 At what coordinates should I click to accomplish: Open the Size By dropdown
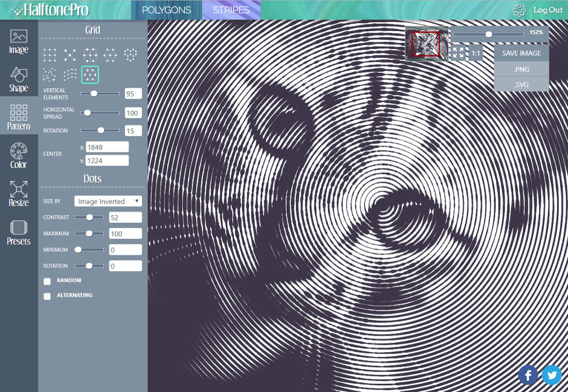108,201
